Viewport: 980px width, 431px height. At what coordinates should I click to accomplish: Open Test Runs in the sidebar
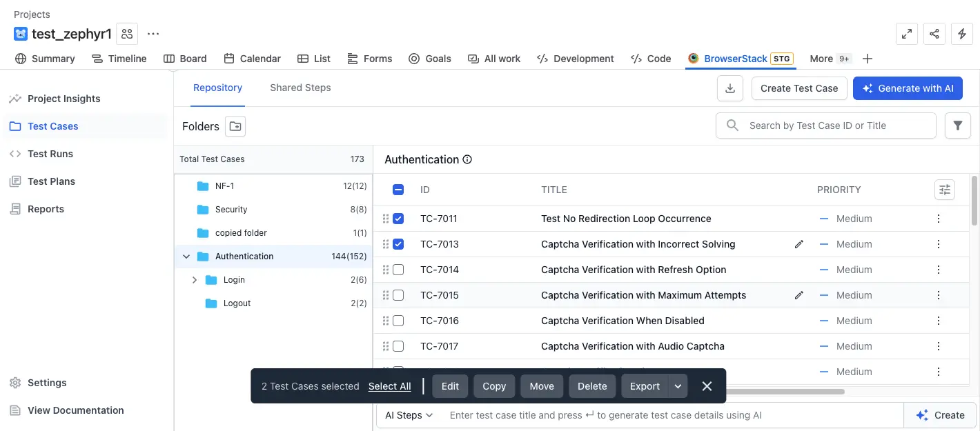[50, 154]
